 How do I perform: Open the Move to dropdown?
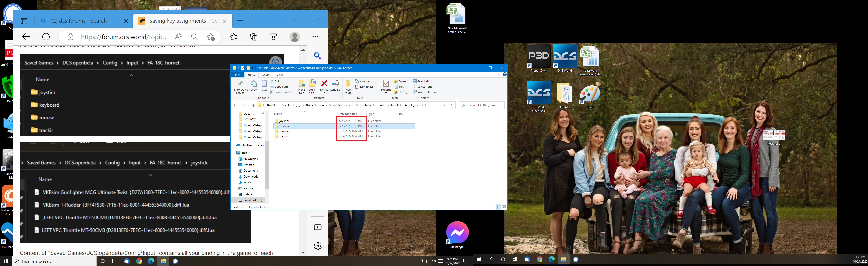click(x=301, y=87)
